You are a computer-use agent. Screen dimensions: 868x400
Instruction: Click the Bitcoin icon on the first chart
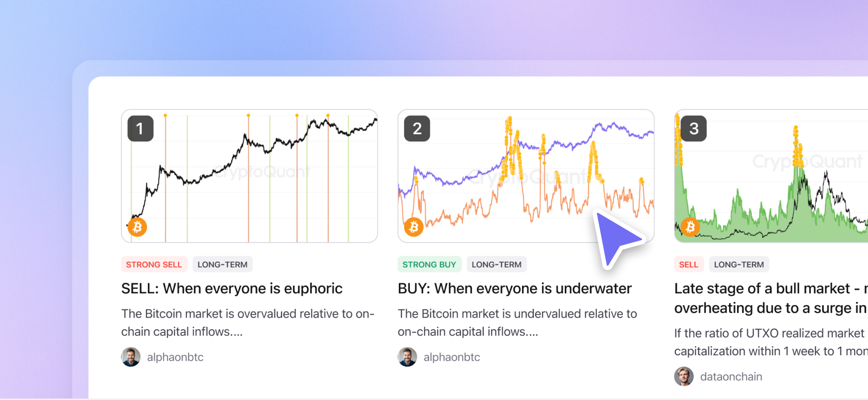click(x=137, y=227)
